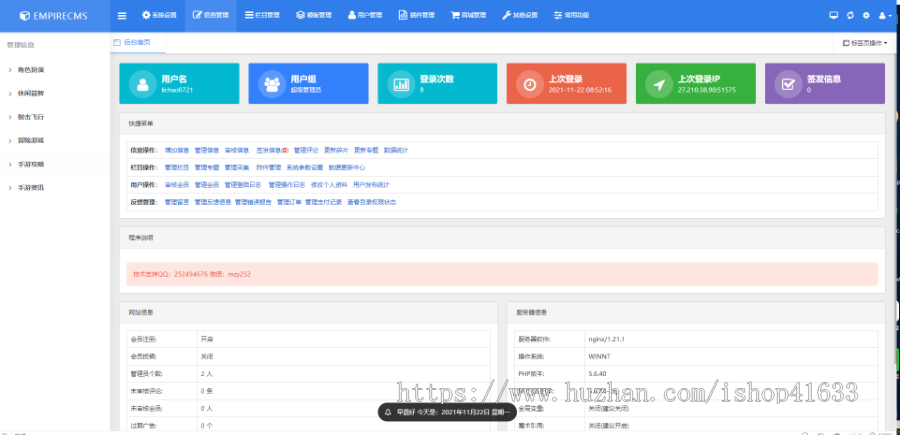The height and width of the screenshot is (435, 900).
Task: Click the header settings gear at top right
Action: pos(866,15)
